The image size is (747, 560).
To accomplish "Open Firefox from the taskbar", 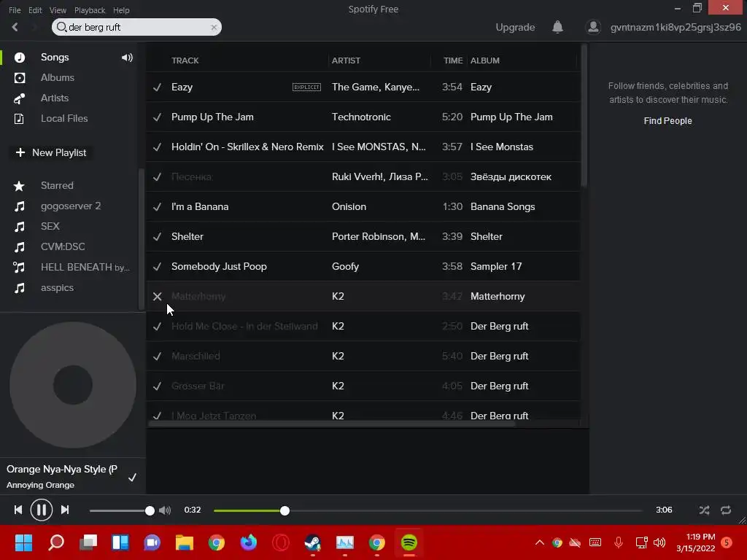I will click(x=248, y=542).
